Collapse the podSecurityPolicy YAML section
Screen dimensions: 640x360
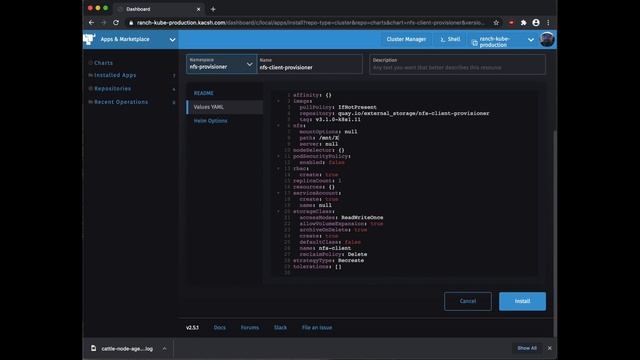click(x=279, y=156)
